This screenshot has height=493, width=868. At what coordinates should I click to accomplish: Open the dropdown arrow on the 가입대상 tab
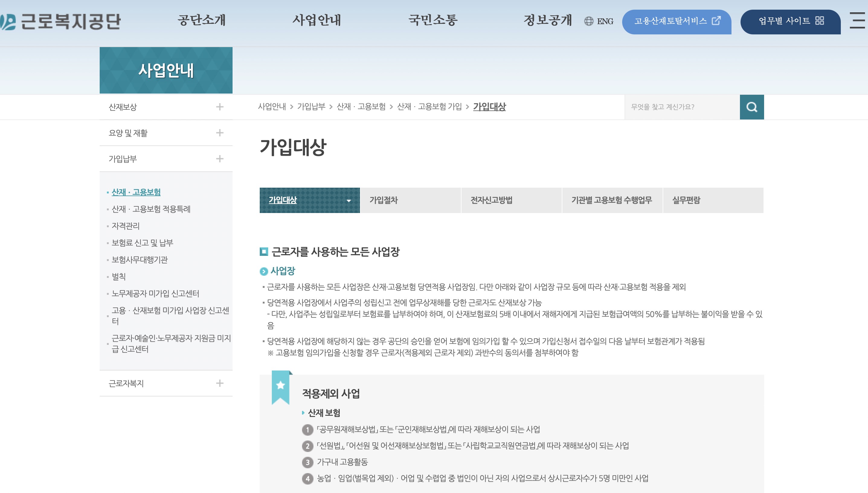(x=349, y=200)
